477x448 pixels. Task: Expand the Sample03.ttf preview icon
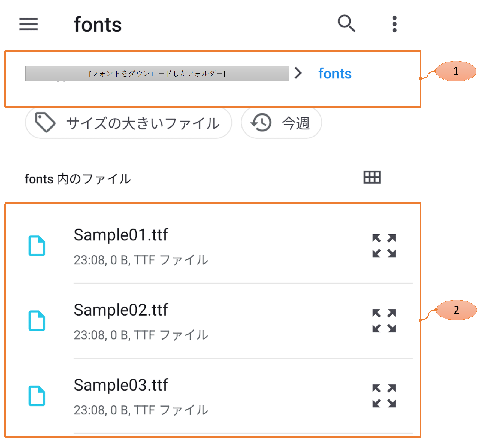pyautogui.click(x=384, y=396)
